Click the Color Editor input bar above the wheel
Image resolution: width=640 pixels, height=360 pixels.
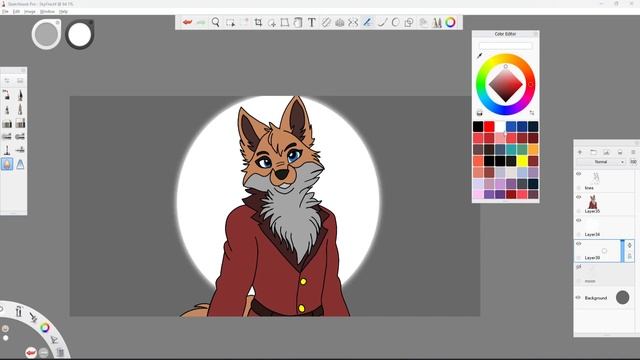(505, 46)
